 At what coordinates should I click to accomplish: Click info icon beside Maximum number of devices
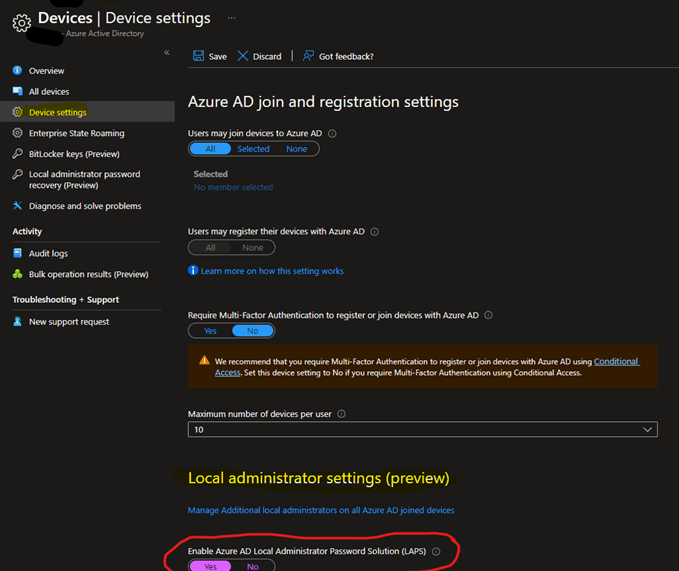(x=341, y=414)
